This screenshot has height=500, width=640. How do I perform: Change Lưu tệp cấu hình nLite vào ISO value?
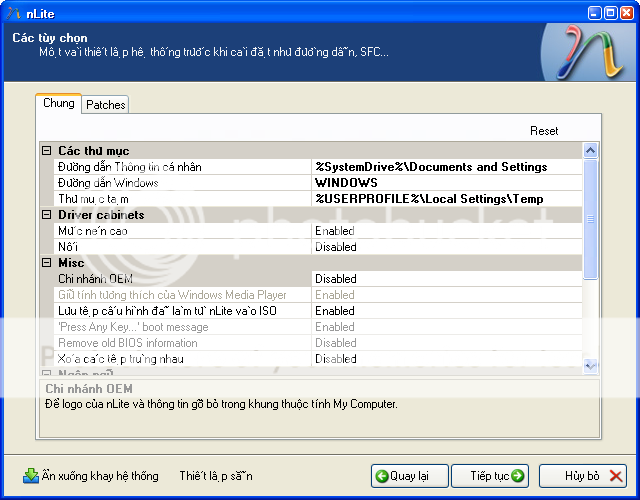(447, 311)
